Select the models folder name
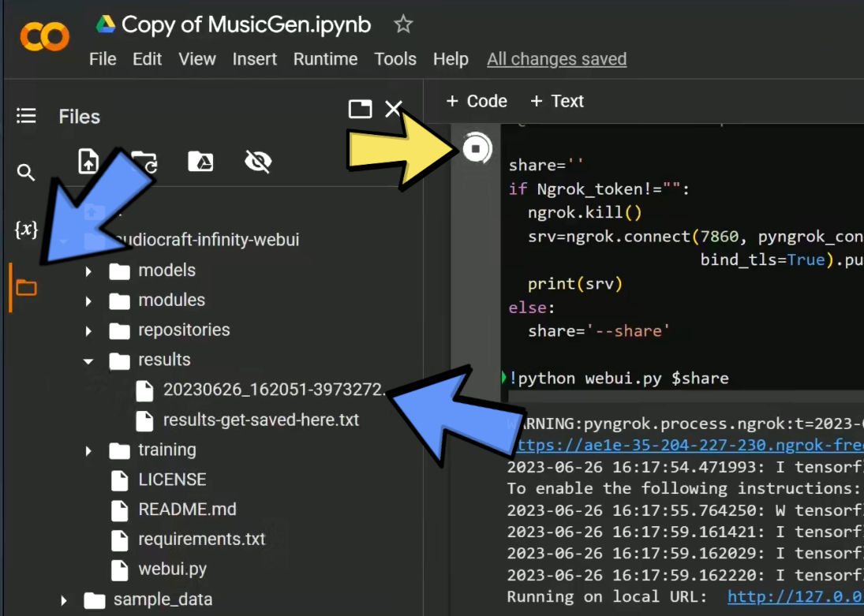The image size is (864, 616). coord(166,270)
